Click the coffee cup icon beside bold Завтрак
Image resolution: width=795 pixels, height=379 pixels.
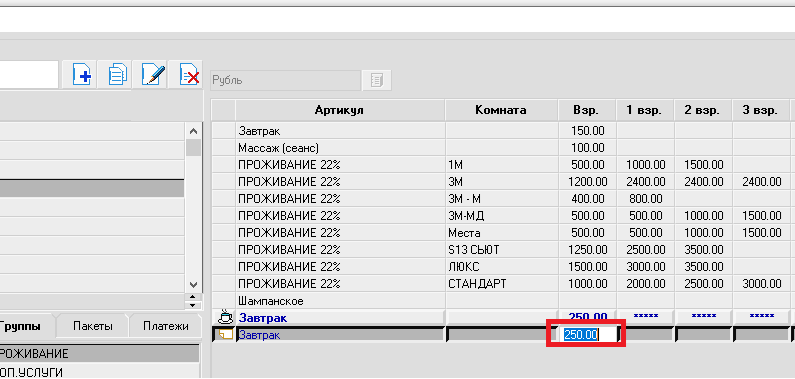click(x=225, y=317)
